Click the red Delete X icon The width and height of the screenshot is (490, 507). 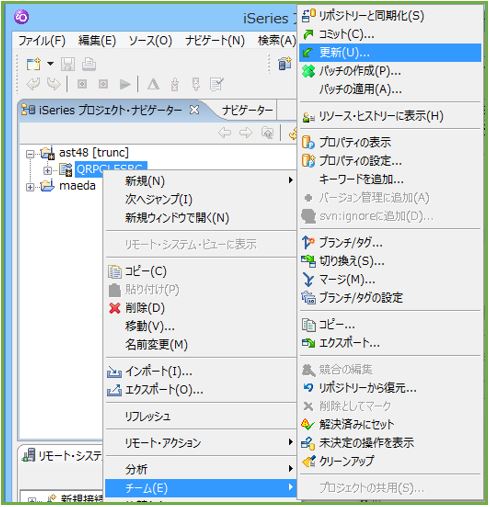(115, 308)
